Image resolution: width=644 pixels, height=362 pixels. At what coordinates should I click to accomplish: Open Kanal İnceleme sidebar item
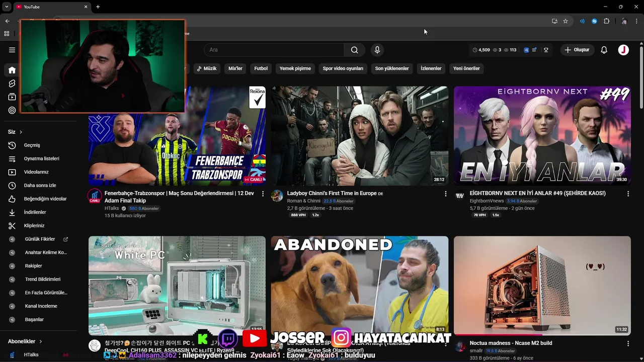pos(40,306)
